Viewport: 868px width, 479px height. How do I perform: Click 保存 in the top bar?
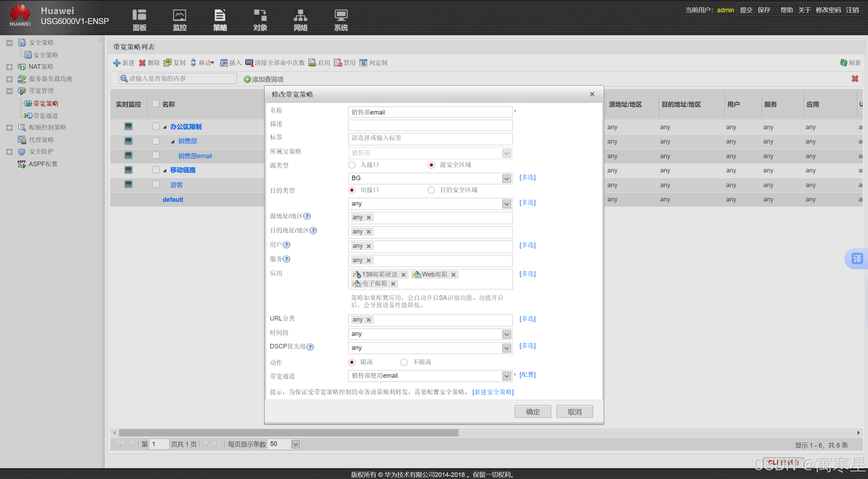(x=764, y=10)
